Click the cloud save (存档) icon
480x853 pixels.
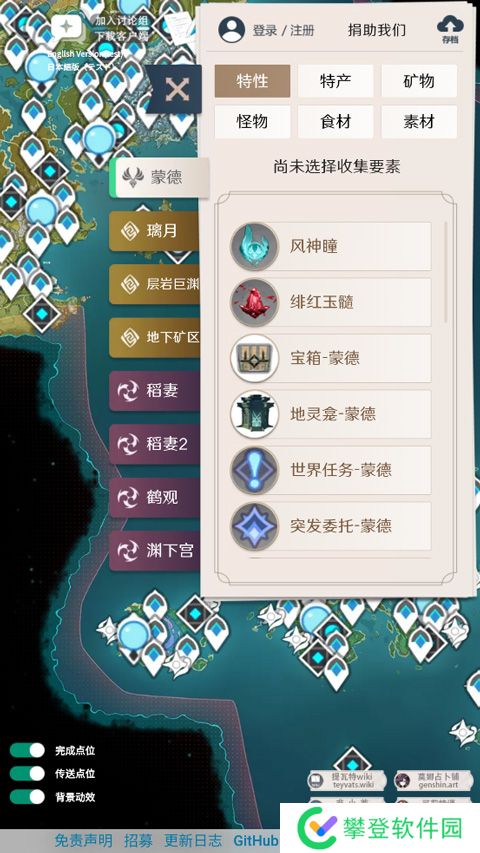click(450, 29)
